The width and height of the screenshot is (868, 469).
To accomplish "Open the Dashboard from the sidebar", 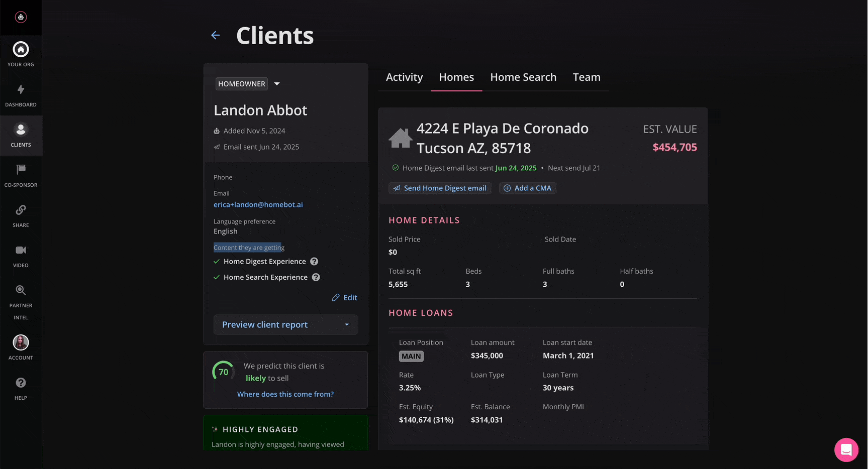I will [21, 95].
